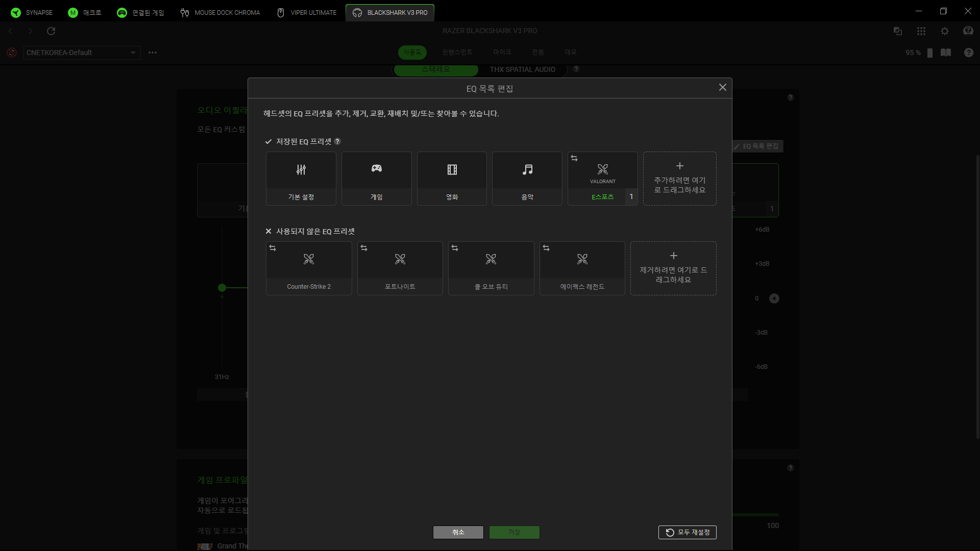Select the Music preset note icon
The height and width of the screenshot is (551, 980).
pos(527,170)
